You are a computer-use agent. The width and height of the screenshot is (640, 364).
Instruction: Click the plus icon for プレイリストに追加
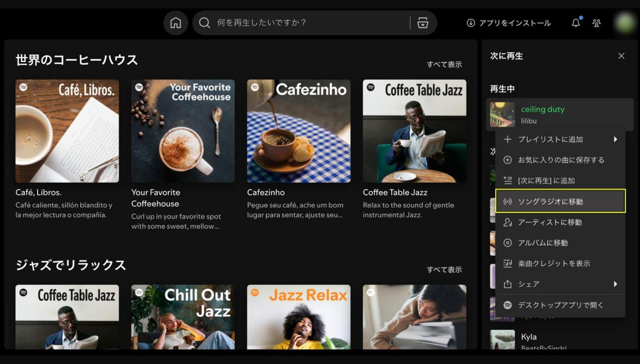[508, 139]
